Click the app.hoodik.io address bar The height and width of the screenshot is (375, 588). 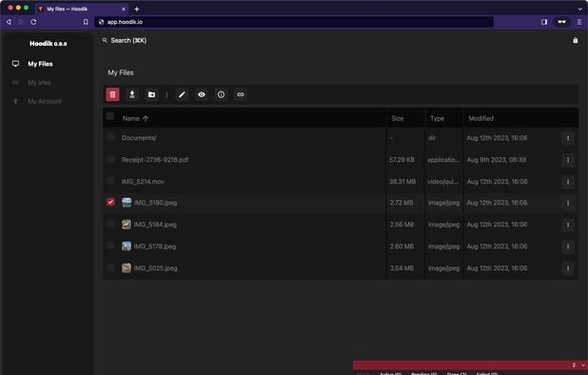[x=294, y=22]
